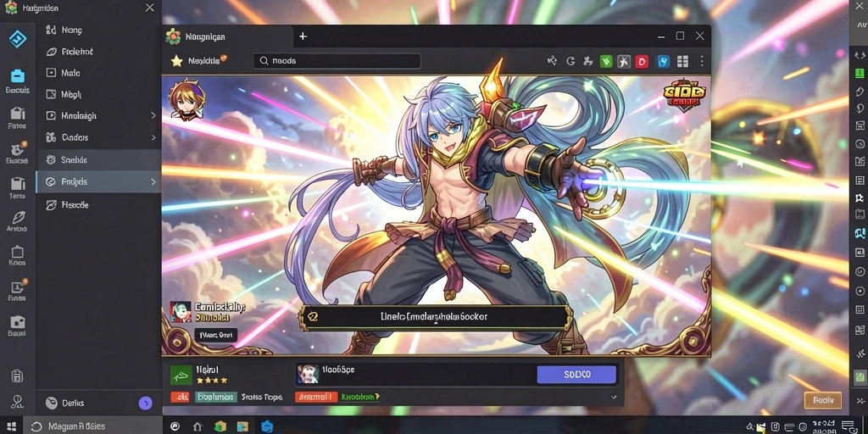
Task: Open the three-dot browser menu
Action: 702,61
